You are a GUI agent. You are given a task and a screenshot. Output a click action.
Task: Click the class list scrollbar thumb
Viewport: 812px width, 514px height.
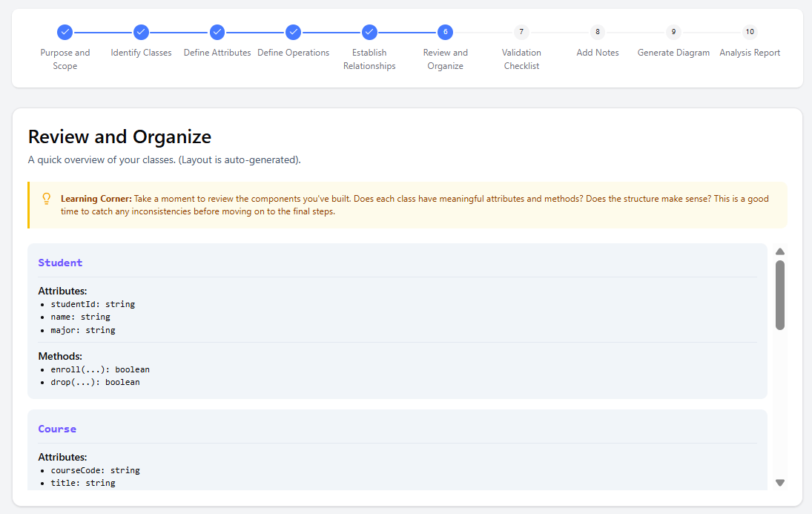point(779,294)
